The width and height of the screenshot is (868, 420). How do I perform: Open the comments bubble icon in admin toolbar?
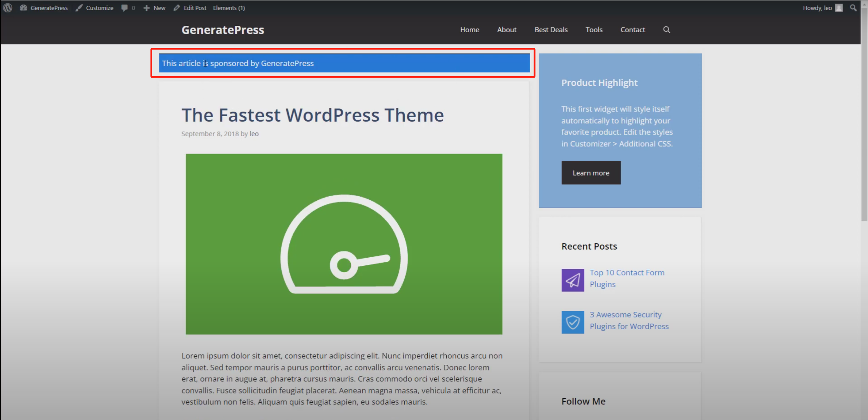(x=124, y=7)
